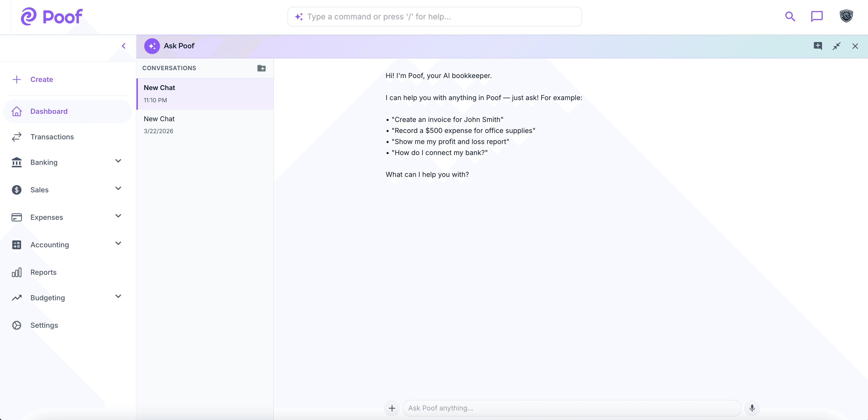Screen dimensions: 868x420
Task: Expand the Budgeting section
Action: [x=118, y=296]
